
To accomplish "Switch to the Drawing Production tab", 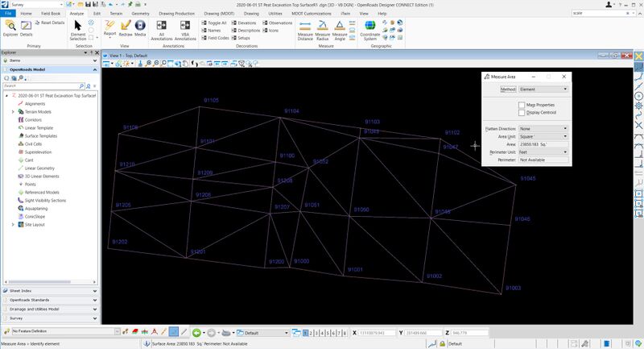I will (x=176, y=13).
